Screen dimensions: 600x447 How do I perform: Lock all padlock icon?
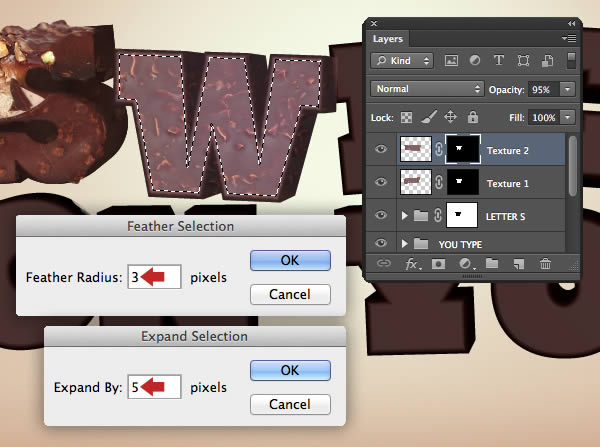(x=473, y=117)
